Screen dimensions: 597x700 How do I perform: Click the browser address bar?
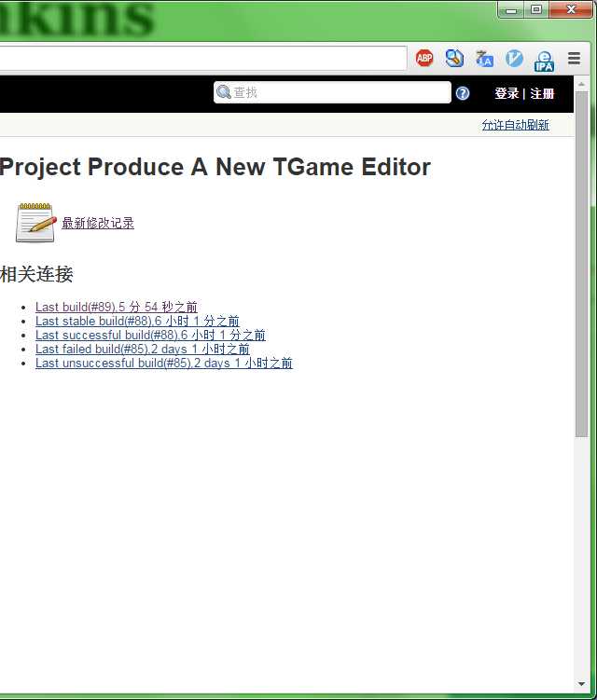pos(202,58)
